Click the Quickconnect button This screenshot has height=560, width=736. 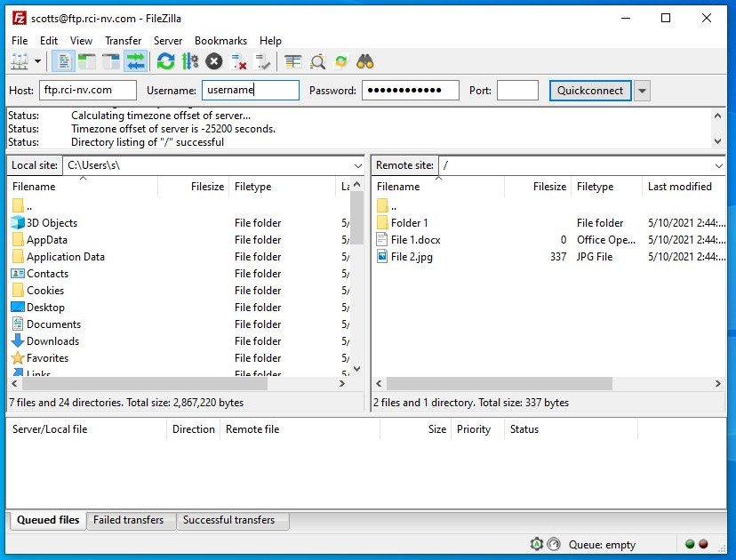590,90
